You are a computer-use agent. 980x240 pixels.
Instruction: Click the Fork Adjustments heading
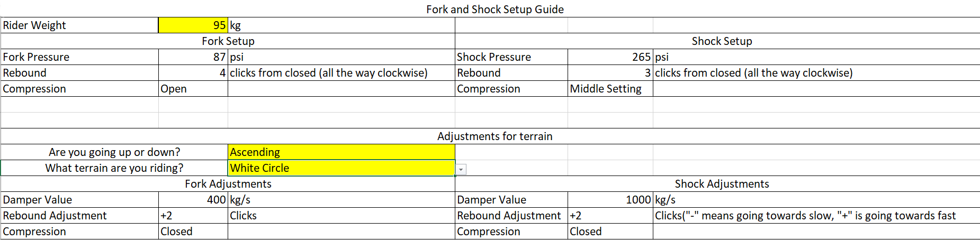(228, 184)
